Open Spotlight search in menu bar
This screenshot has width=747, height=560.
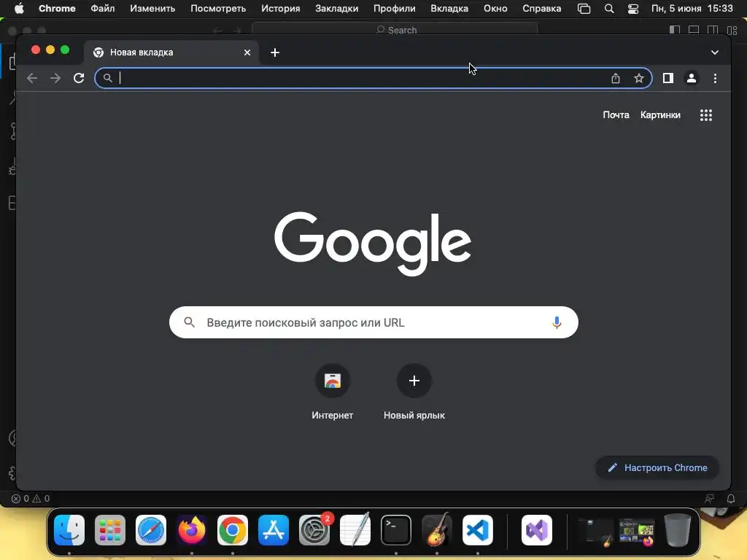pyautogui.click(x=609, y=9)
